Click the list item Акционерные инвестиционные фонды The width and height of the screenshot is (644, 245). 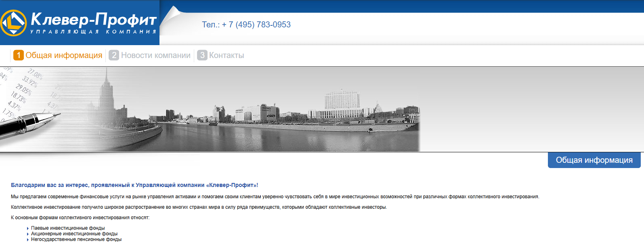click(x=74, y=234)
